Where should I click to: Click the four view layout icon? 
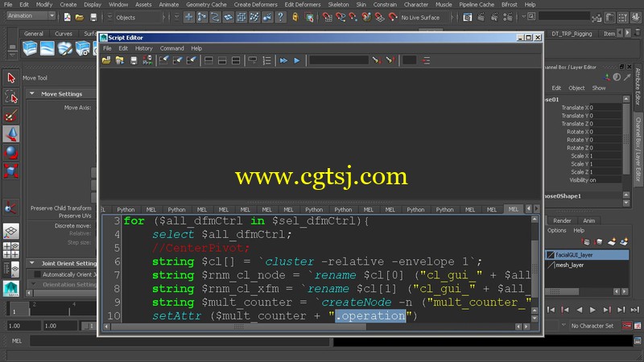click(x=11, y=250)
